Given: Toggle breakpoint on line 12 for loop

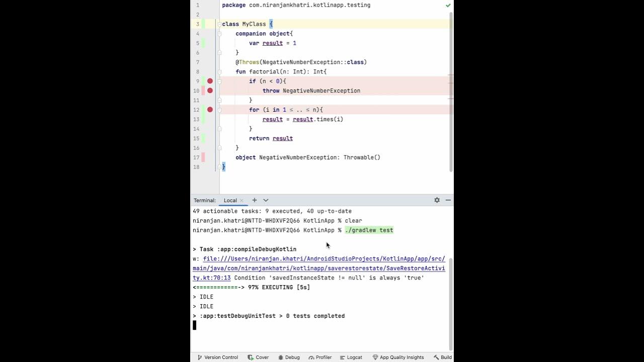Looking at the screenshot, I should click(210, 110).
